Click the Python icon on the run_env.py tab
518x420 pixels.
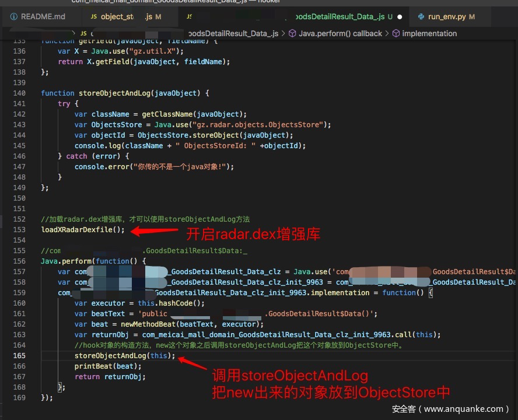(x=421, y=16)
